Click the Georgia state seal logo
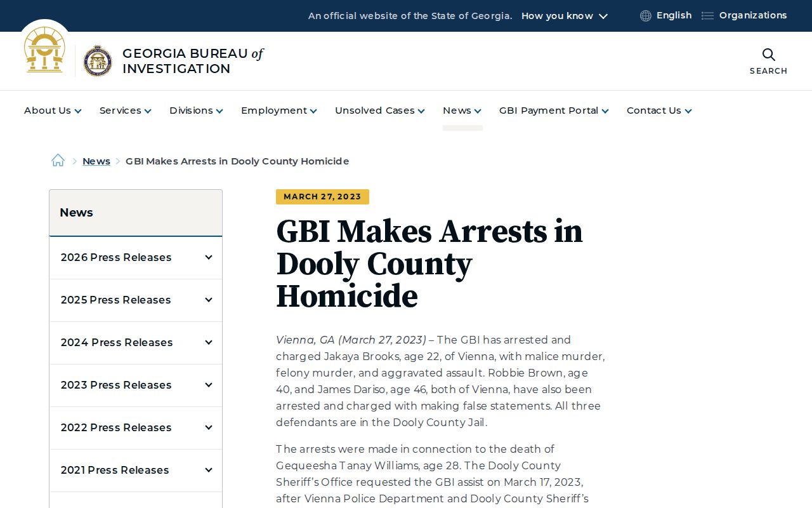812x508 pixels. pyautogui.click(x=44, y=50)
